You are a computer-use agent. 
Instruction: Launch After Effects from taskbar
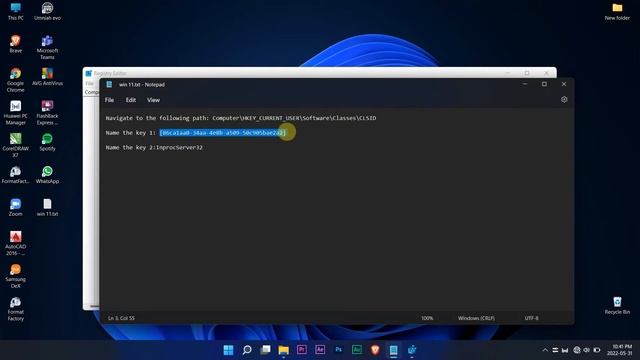pos(320,350)
